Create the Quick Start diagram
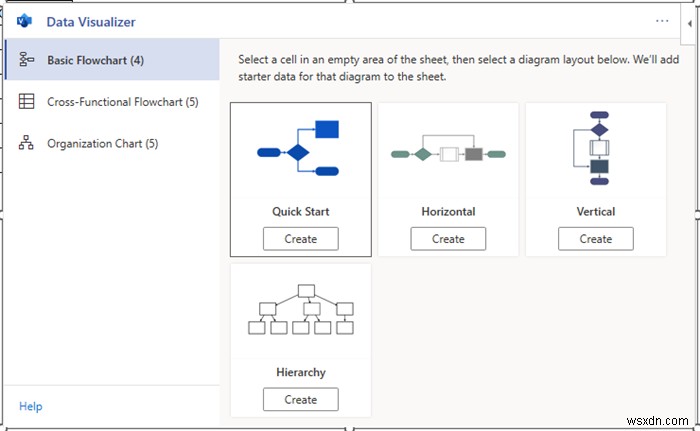 [301, 239]
